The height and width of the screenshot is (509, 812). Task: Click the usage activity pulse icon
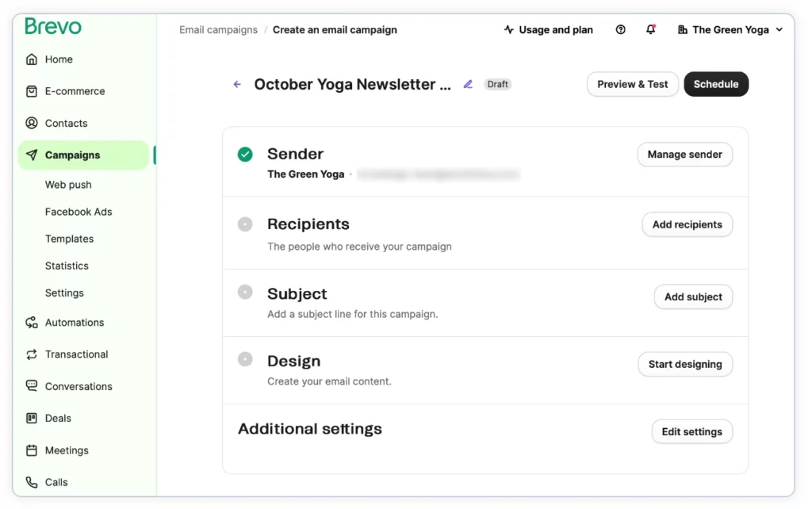point(508,30)
